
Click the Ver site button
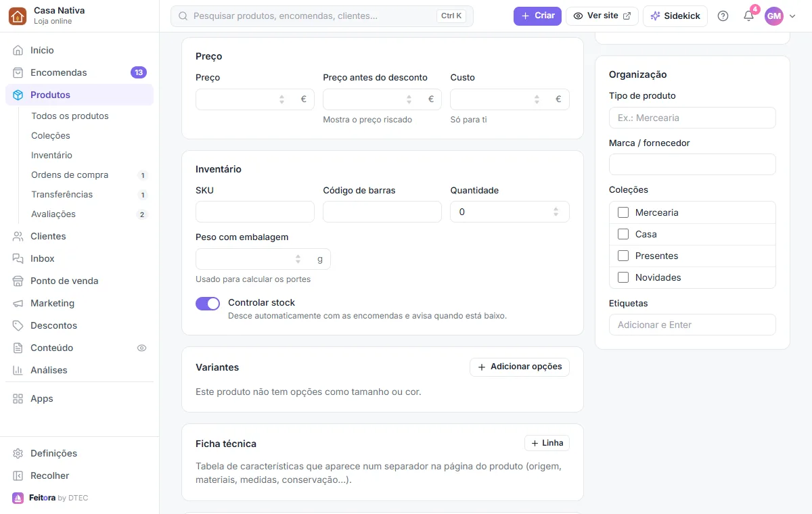click(602, 16)
